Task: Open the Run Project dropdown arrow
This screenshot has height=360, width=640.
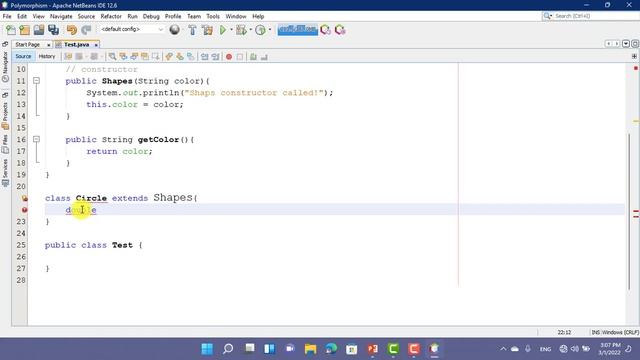Action: click(x=231, y=30)
